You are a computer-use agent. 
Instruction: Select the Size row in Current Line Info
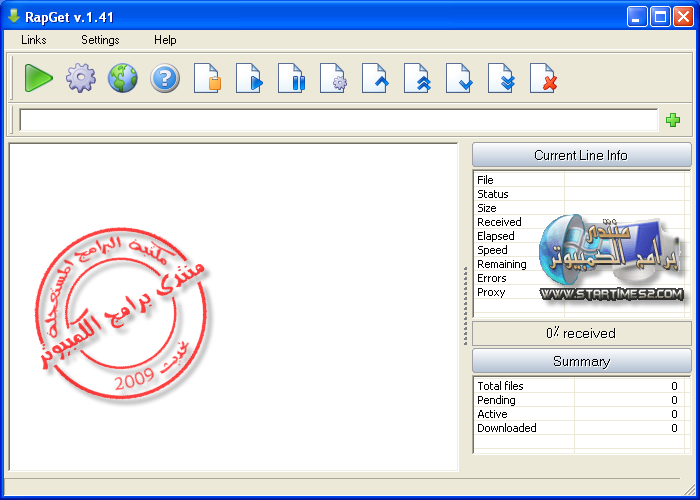pyautogui.click(x=580, y=208)
